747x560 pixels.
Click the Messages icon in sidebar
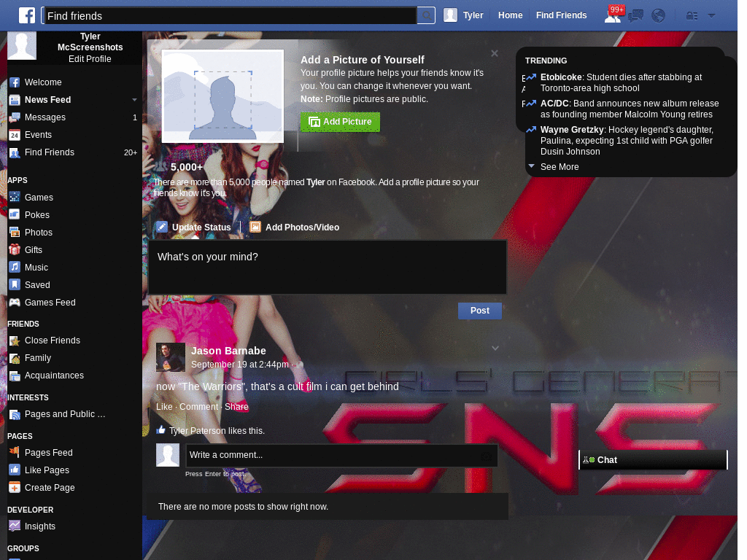[x=15, y=117]
